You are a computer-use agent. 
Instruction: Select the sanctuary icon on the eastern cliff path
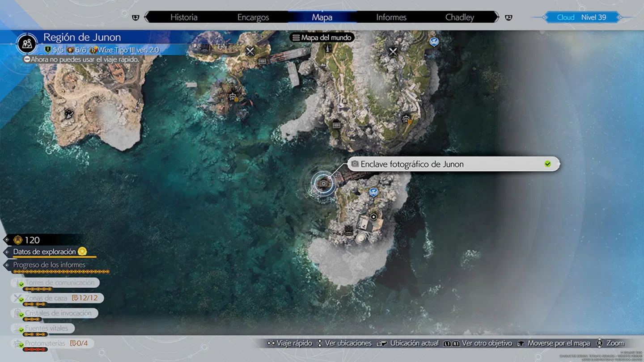point(406,119)
